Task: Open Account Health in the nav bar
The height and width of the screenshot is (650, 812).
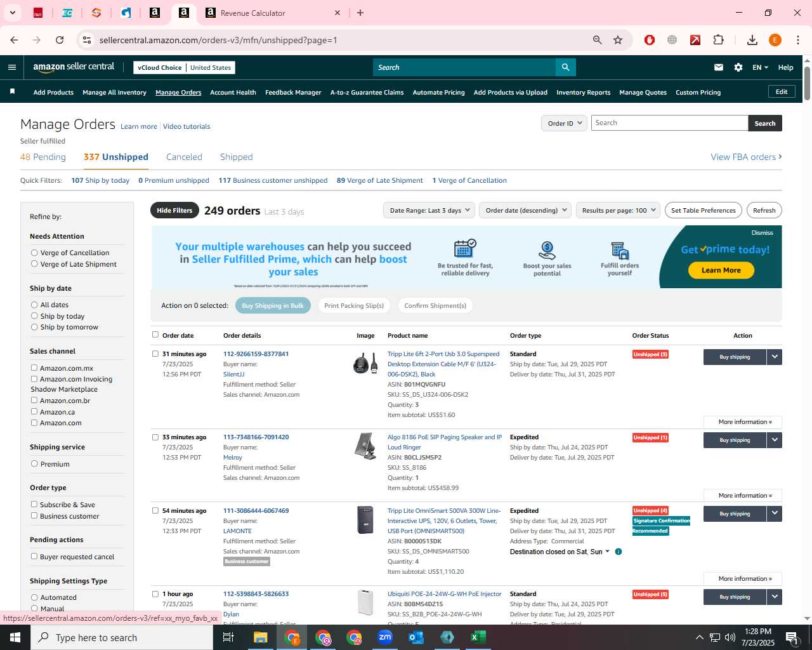Action: (x=233, y=92)
